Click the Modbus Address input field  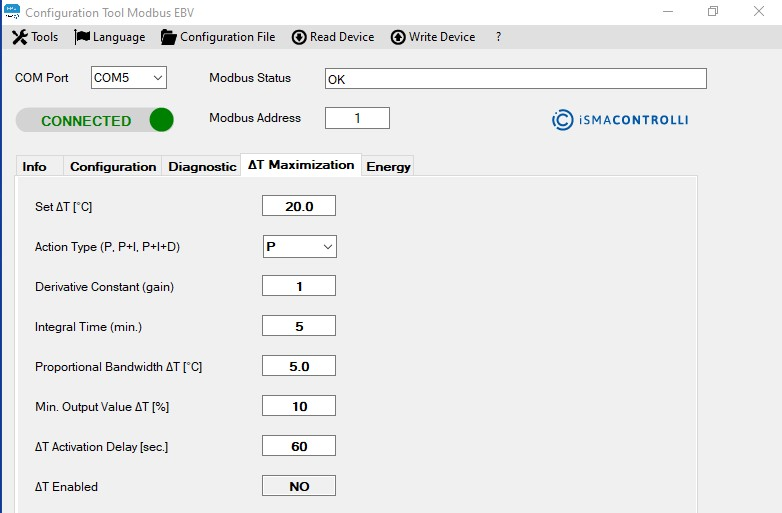pyautogui.click(x=357, y=118)
